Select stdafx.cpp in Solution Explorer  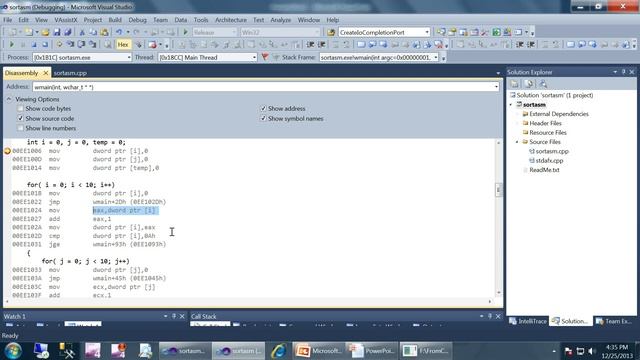tap(549, 160)
